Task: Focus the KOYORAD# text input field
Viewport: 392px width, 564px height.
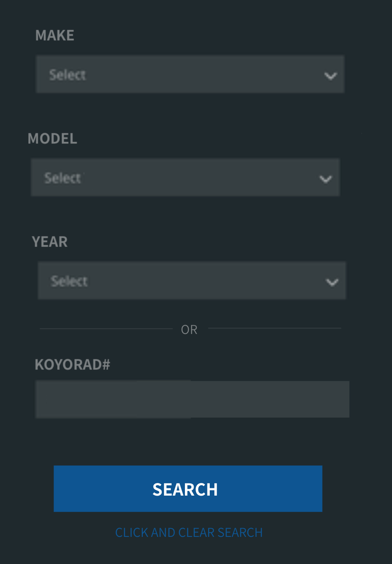Action: click(x=192, y=399)
